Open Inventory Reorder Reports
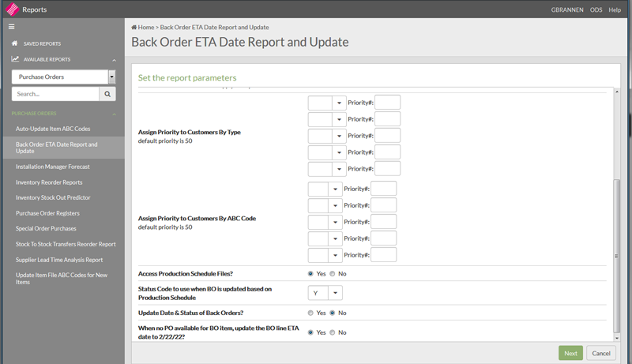The height and width of the screenshot is (364, 632). (x=49, y=182)
